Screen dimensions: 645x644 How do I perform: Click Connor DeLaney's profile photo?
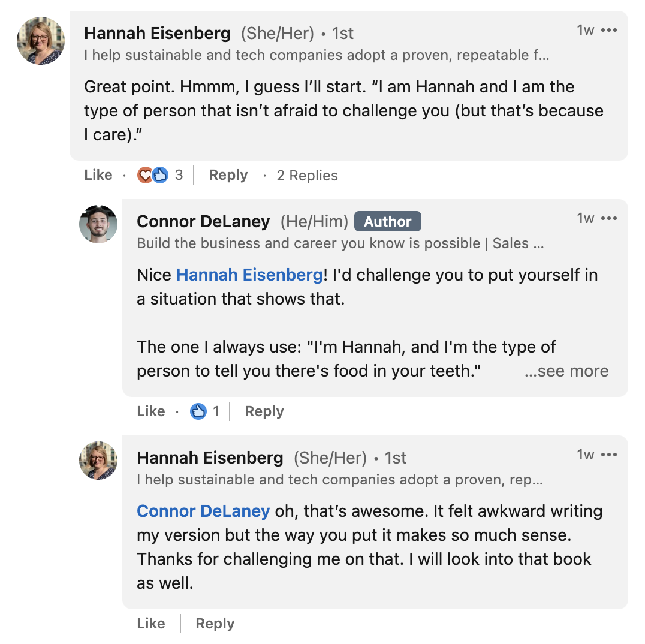coord(98,225)
